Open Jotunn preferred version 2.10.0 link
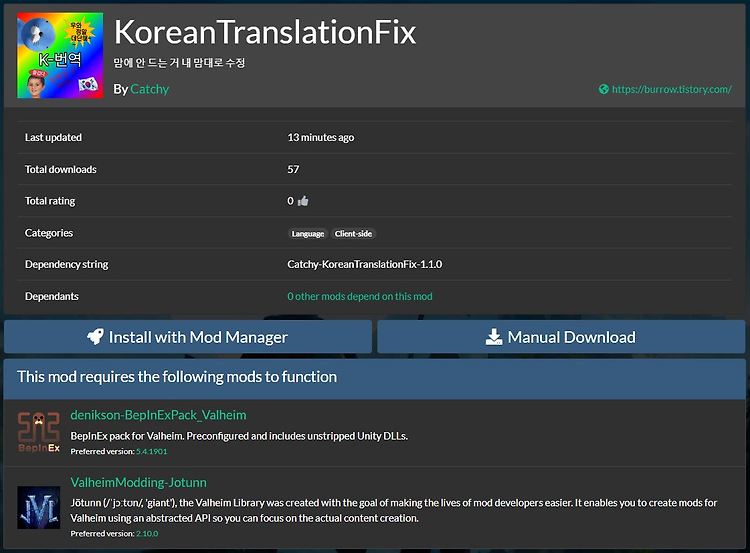This screenshot has width=750, height=553. pyautogui.click(x=147, y=534)
